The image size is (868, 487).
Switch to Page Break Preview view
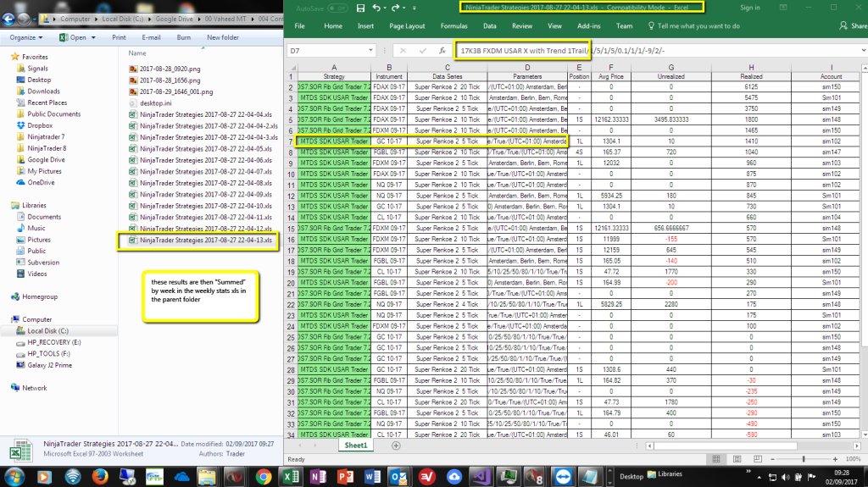coord(757,459)
